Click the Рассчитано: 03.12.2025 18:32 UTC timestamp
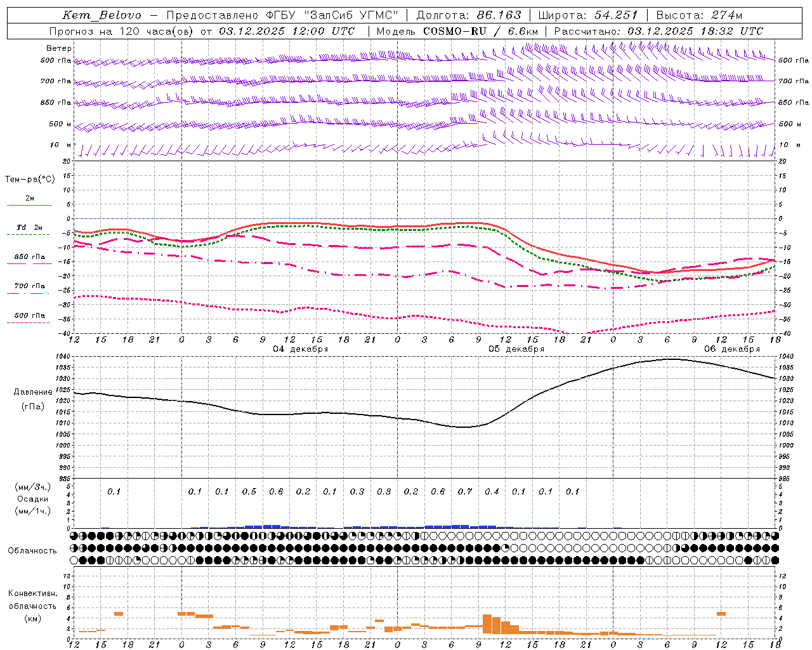Screen dimensions: 812x650 click(658, 31)
